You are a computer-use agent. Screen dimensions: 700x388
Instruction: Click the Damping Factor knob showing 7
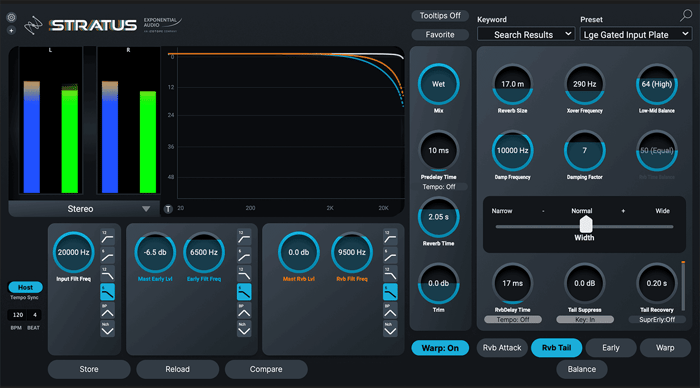click(585, 150)
